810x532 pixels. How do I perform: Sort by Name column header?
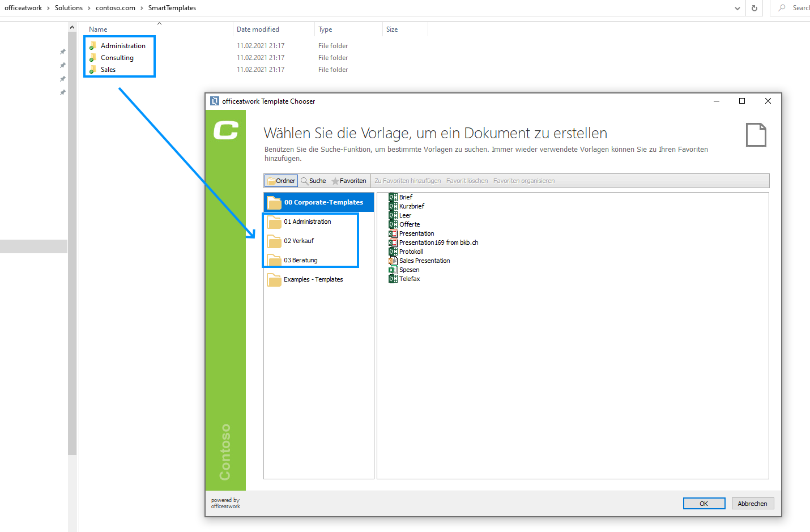tap(98, 29)
